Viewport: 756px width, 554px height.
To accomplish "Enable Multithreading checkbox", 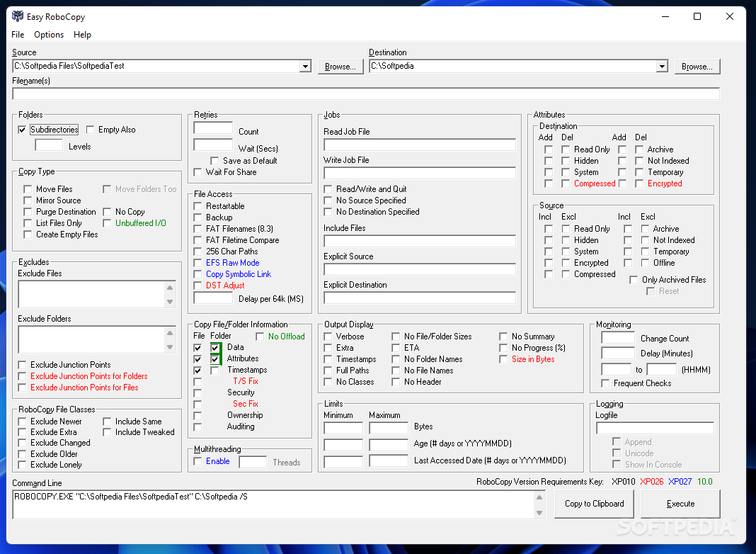I will [x=197, y=461].
